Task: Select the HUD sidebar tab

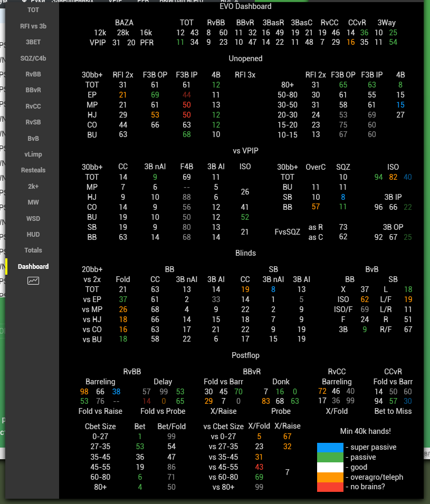Action: (33, 234)
